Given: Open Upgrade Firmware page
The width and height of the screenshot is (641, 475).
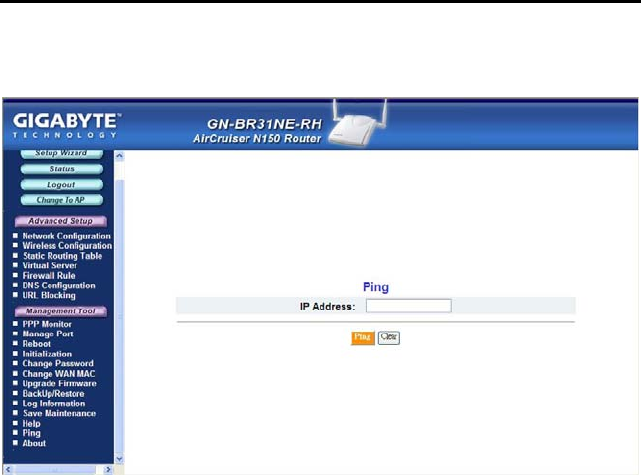Looking at the screenshot, I should point(60,383).
